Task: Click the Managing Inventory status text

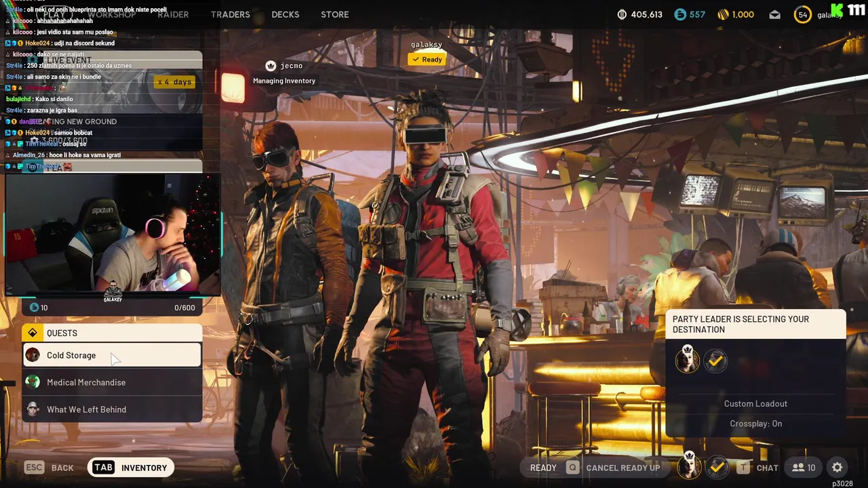Action: tap(284, 81)
